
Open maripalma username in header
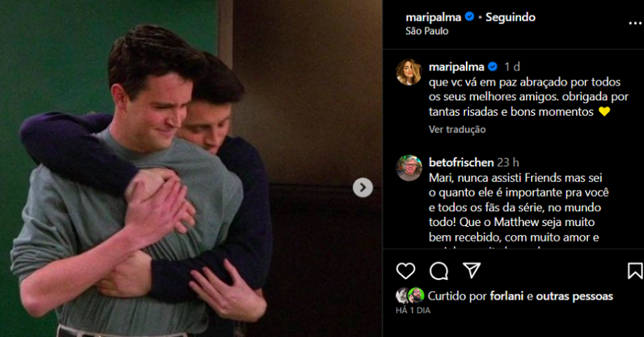(x=433, y=17)
